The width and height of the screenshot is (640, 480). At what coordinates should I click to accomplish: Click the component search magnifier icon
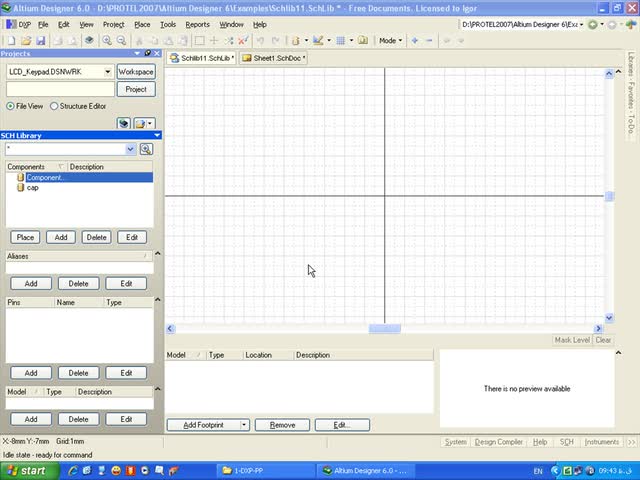point(146,149)
